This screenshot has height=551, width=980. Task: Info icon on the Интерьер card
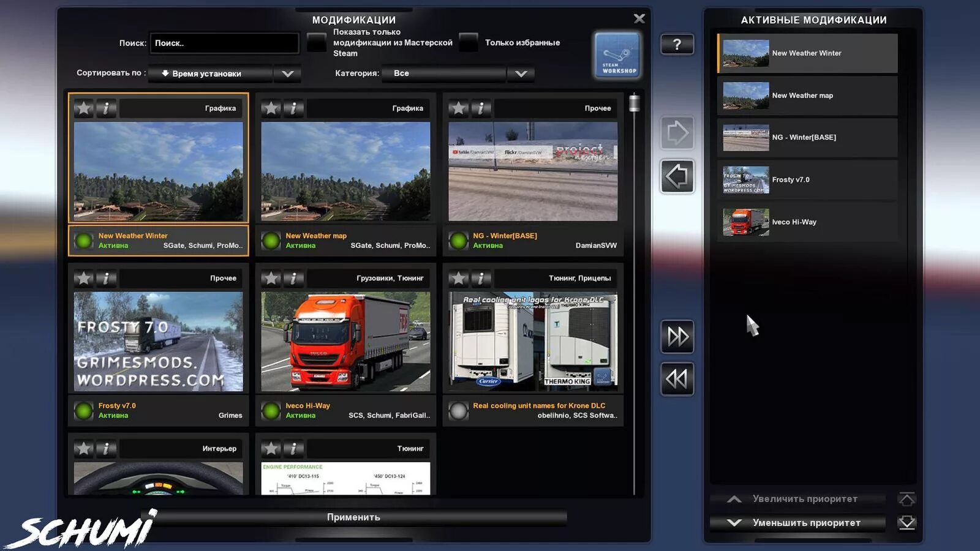coord(106,449)
